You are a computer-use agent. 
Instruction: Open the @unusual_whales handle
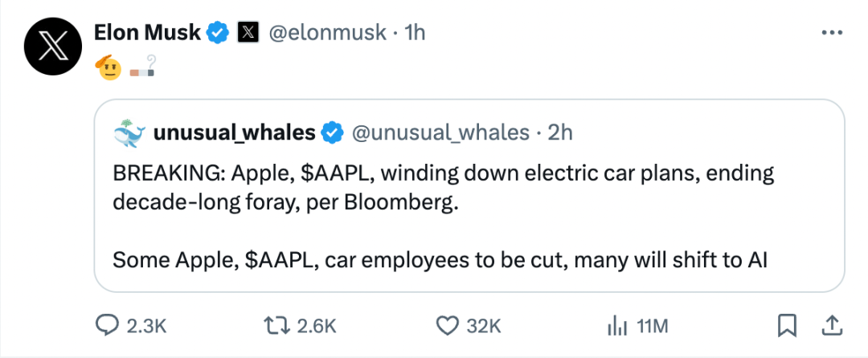440,132
